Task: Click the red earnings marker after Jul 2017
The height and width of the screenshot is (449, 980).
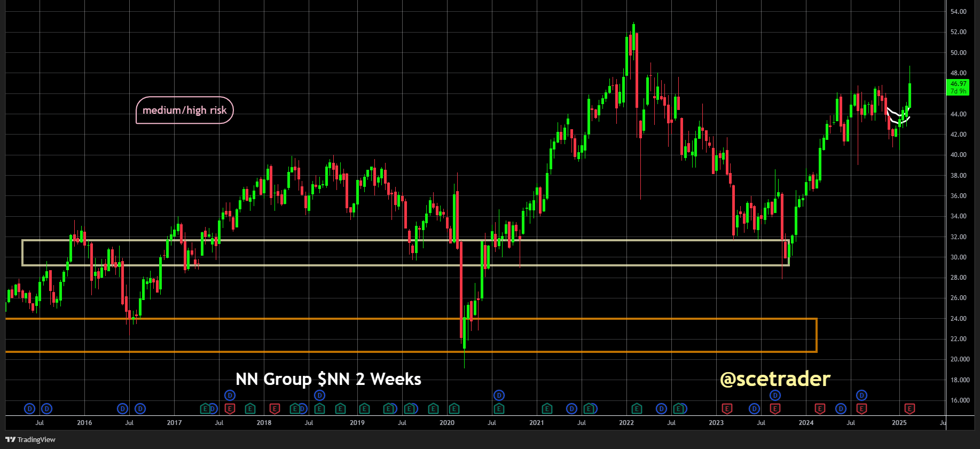Action: point(230,408)
